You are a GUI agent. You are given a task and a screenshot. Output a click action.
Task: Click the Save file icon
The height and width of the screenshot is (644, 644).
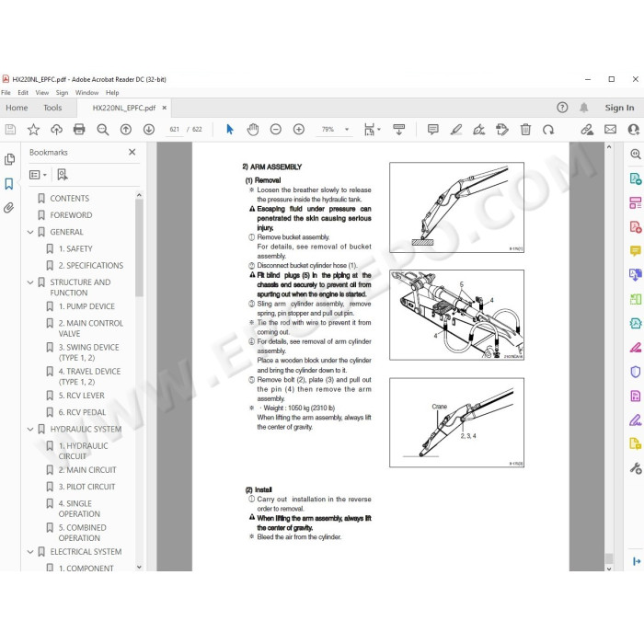(x=10, y=130)
